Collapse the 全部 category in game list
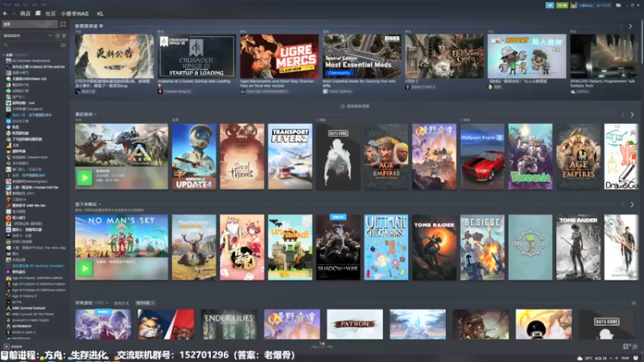The height and width of the screenshot is (362, 644). 4,55
